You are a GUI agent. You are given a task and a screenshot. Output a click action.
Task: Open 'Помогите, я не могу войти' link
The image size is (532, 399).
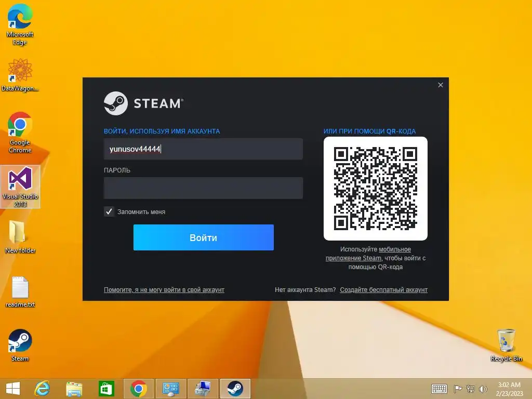click(164, 290)
